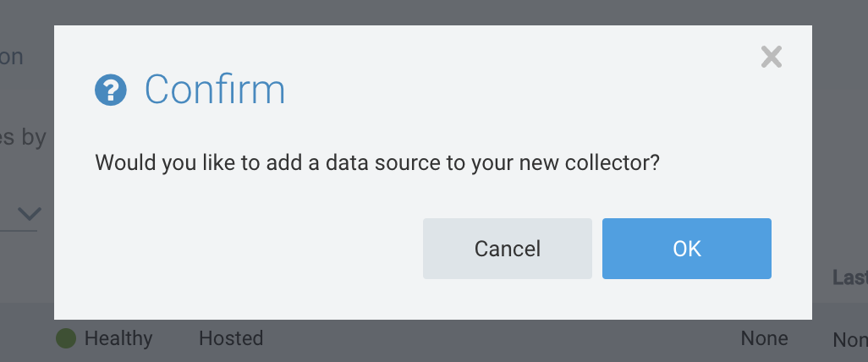
Task: Click empty dialog area left of Cancel
Action: (254, 249)
